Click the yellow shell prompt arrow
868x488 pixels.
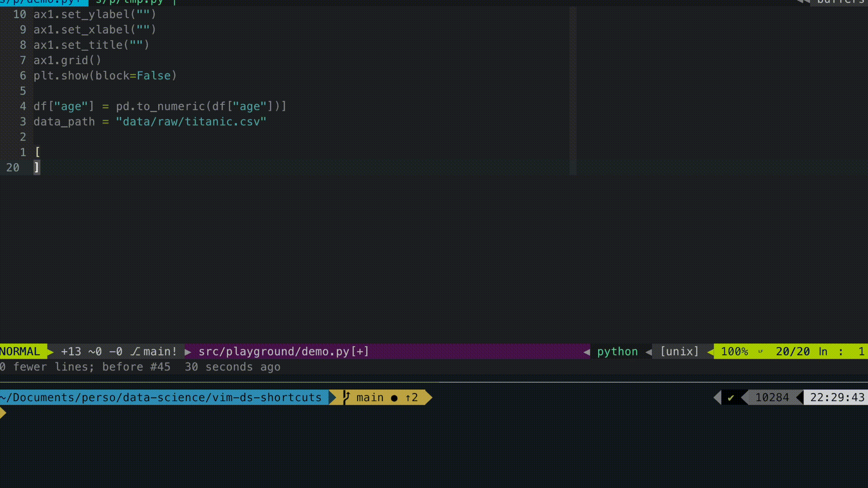[x=3, y=412]
